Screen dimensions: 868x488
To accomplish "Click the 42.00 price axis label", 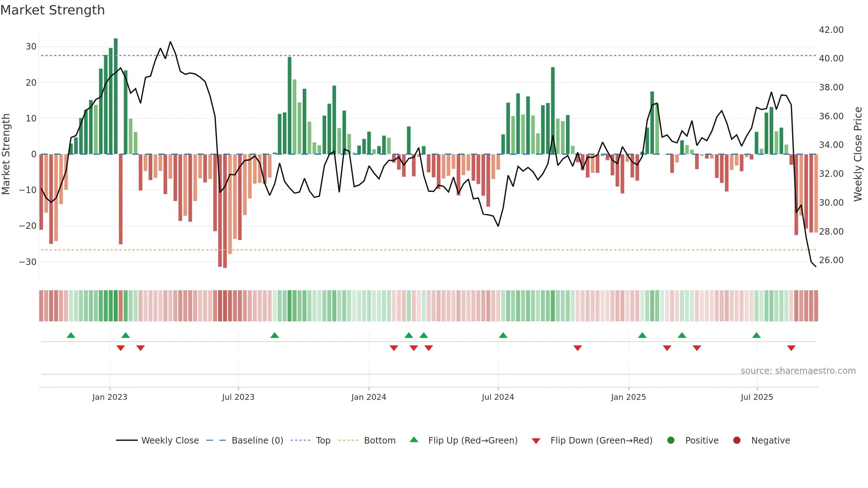I will click(x=831, y=30).
